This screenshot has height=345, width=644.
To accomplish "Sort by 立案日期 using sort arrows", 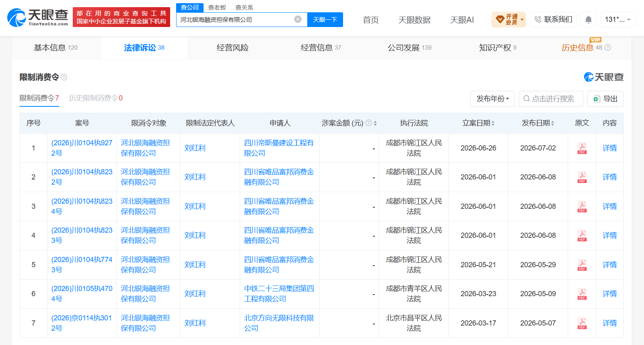I will (493, 123).
